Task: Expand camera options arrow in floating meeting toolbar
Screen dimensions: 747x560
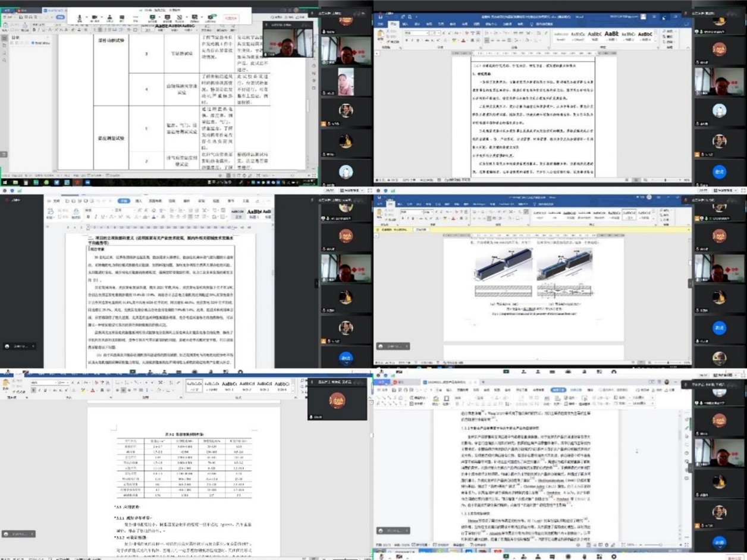Action: (x=102, y=18)
